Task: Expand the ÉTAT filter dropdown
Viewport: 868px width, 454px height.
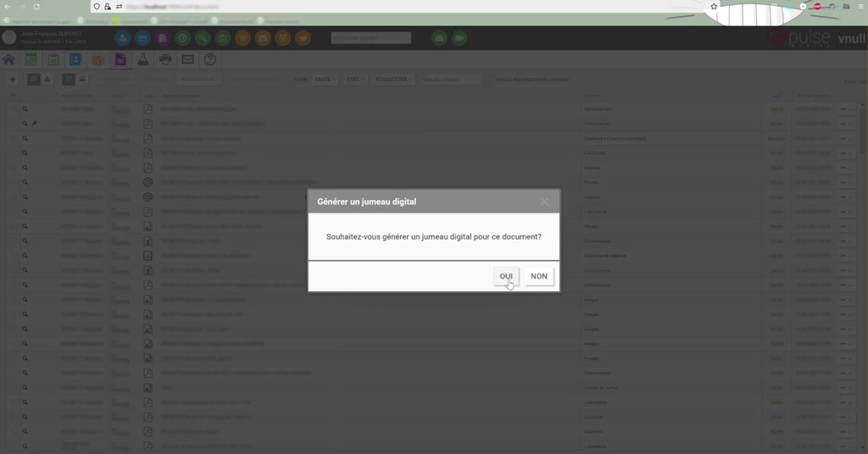Action: [x=355, y=80]
